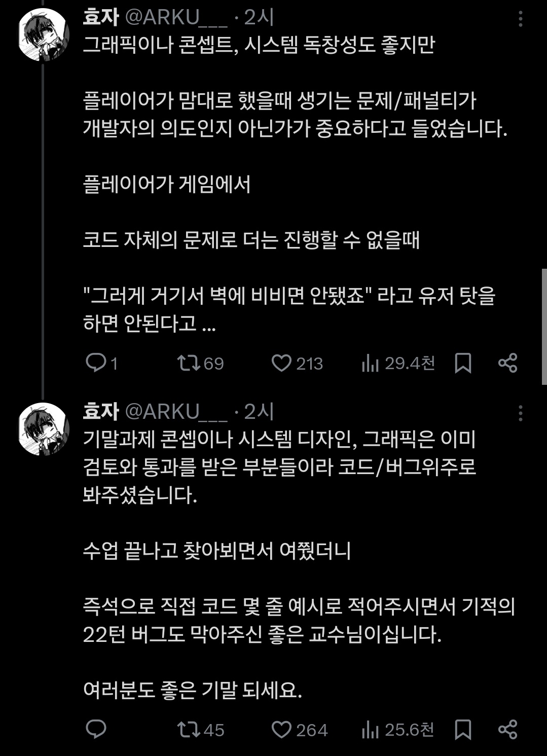Open the more options menu on second tweet
This screenshot has height=756, width=547.
click(521, 414)
